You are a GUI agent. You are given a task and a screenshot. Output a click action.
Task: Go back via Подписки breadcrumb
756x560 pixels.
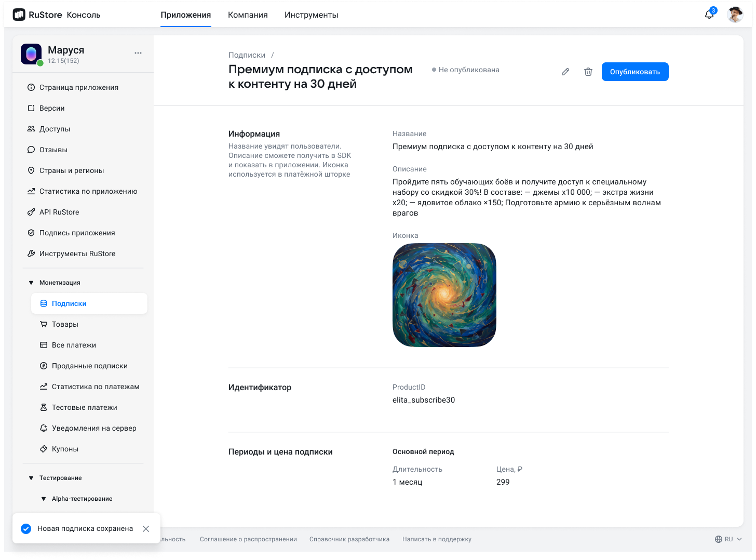(x=247, y=55)
